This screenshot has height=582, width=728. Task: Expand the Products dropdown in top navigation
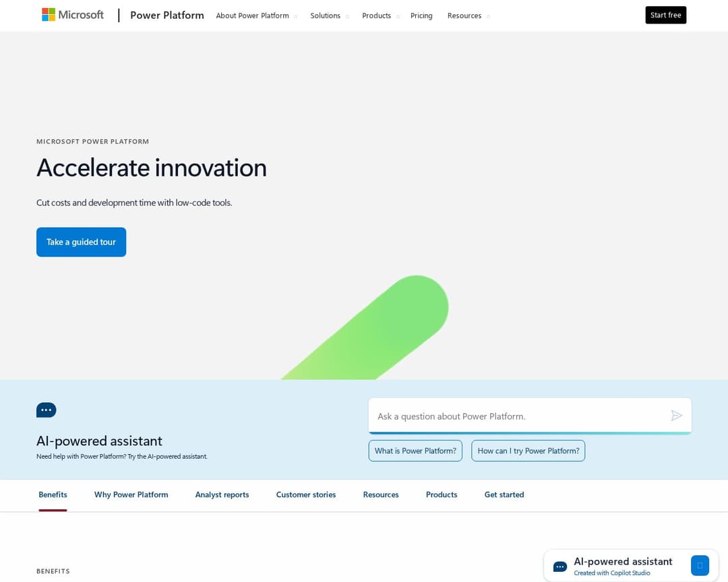[380, 15]
